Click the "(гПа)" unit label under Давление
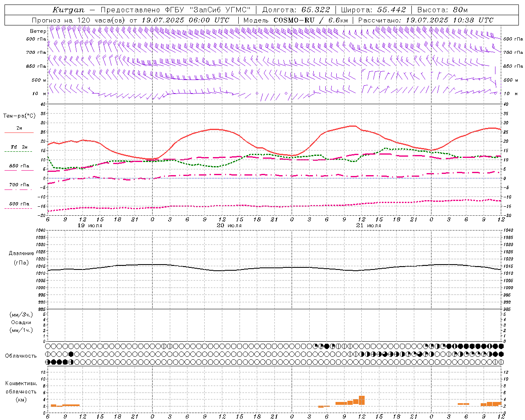The width and height of the screenshot is (525, 420). click(21, 262)
